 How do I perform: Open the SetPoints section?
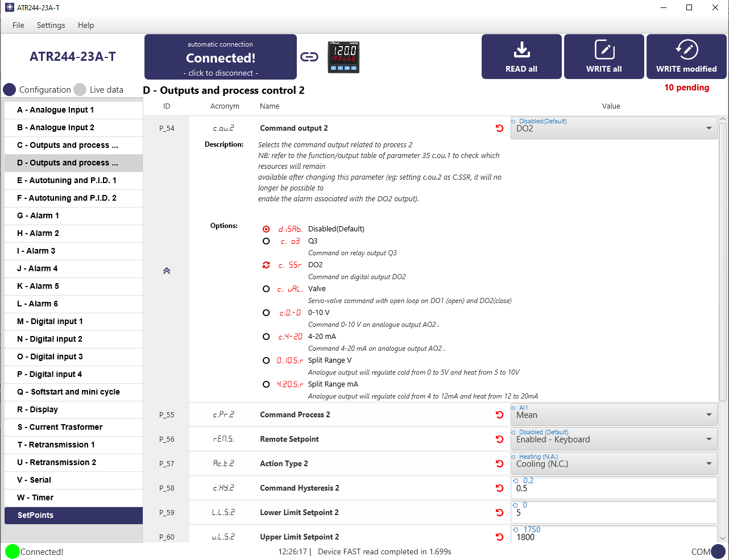73,515
